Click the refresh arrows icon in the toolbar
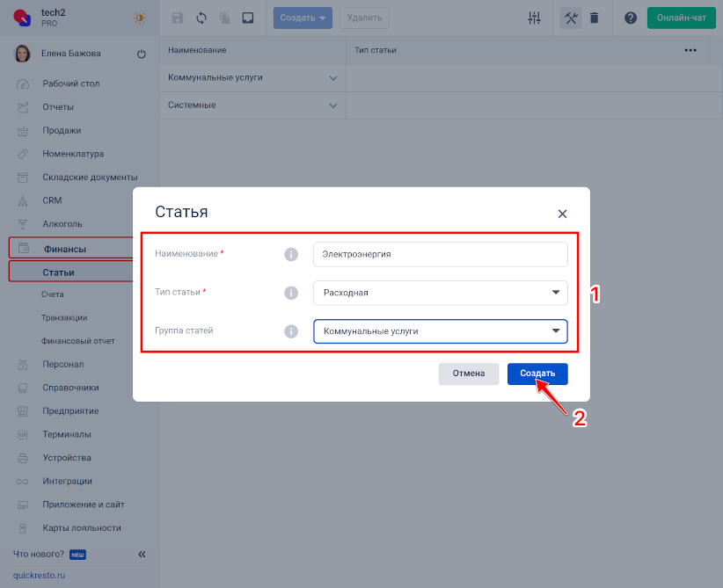The image size is (723, 588). click(201, 18)
